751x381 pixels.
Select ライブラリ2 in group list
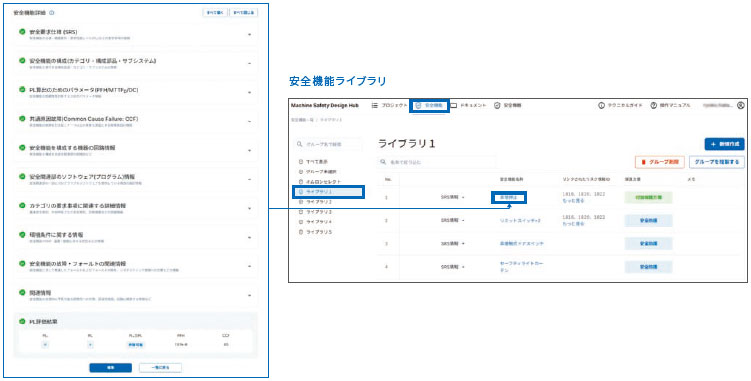pos(319,202)
